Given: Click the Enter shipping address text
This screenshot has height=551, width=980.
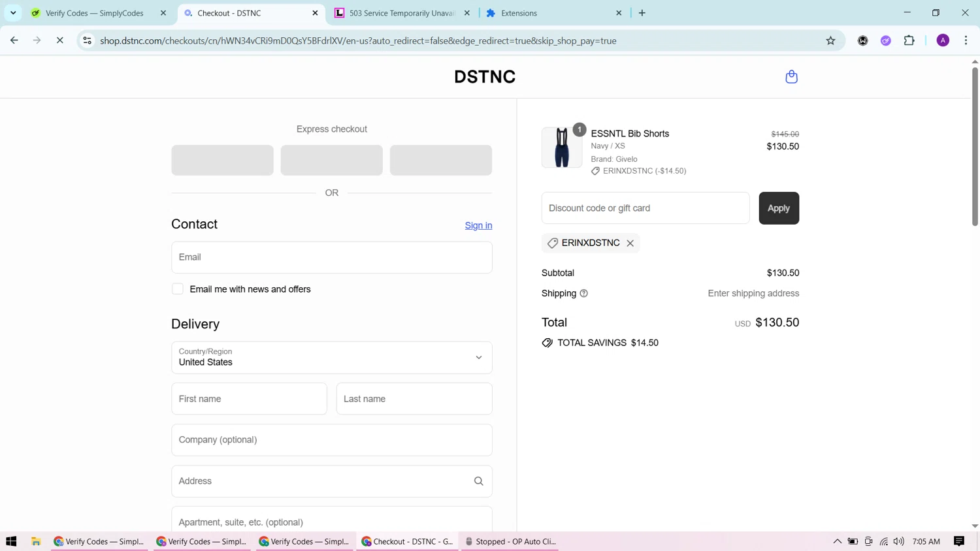Looking at the screenshot, I should tap(753, 294).
